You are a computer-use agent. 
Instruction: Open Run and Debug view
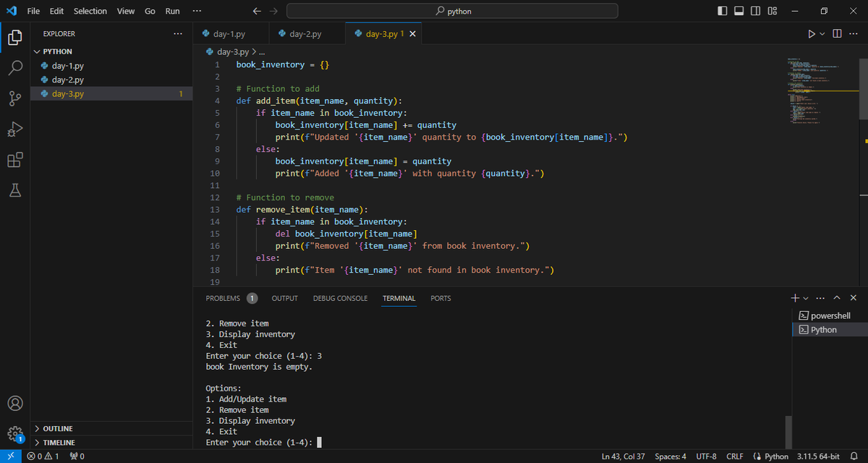(14, 129)
